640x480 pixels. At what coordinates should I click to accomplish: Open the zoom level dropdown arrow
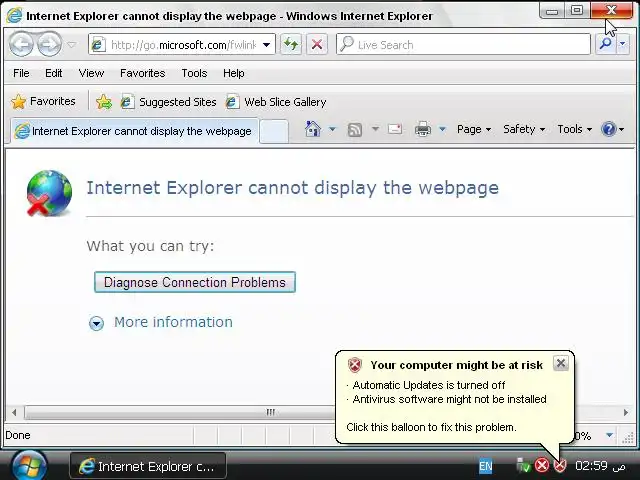click(x=609, y=436)
